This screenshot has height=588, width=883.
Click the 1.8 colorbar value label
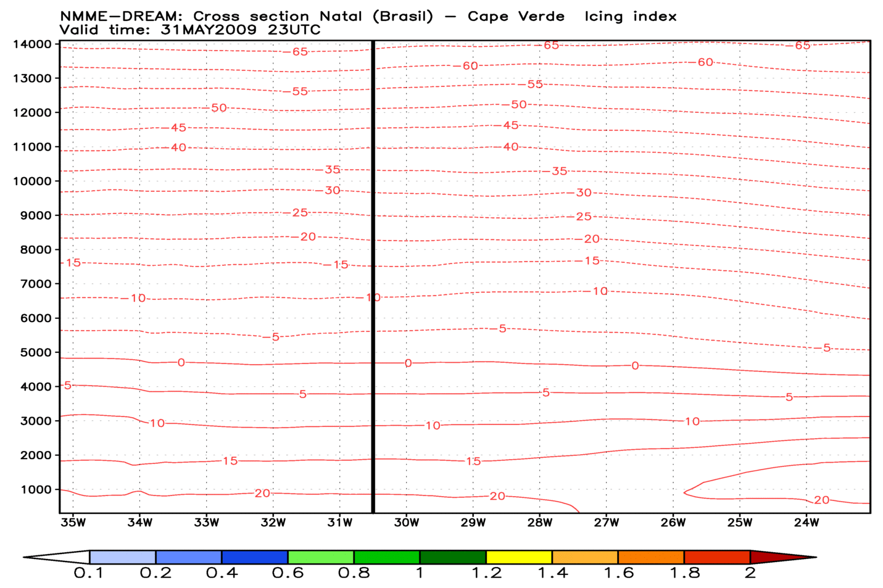(x=684, y=573)
